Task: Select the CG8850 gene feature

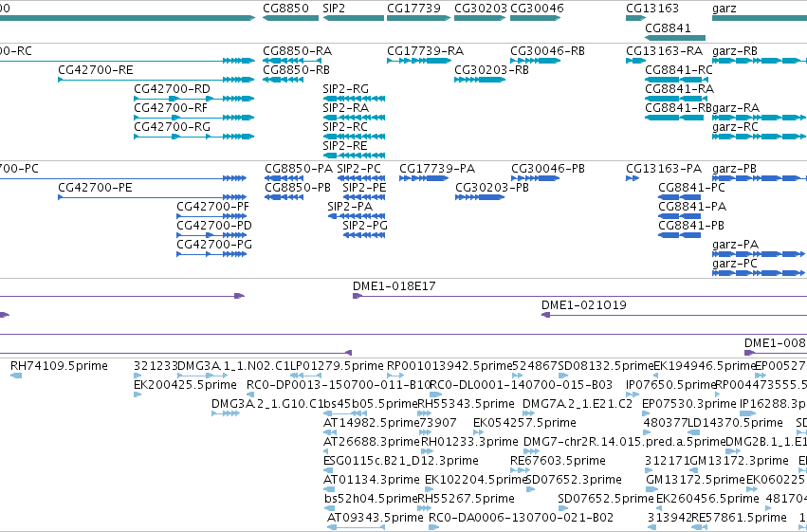Action: (x=290, y=18)
